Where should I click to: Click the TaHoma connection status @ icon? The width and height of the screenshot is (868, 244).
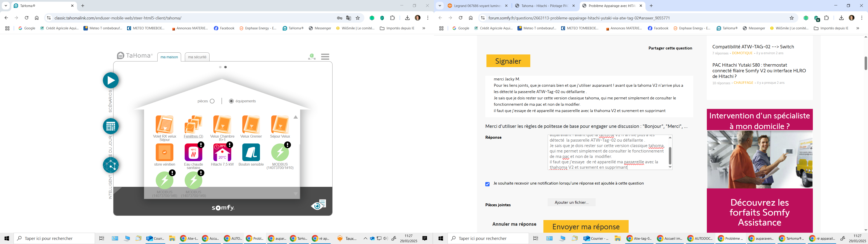[x=312, y=57]
